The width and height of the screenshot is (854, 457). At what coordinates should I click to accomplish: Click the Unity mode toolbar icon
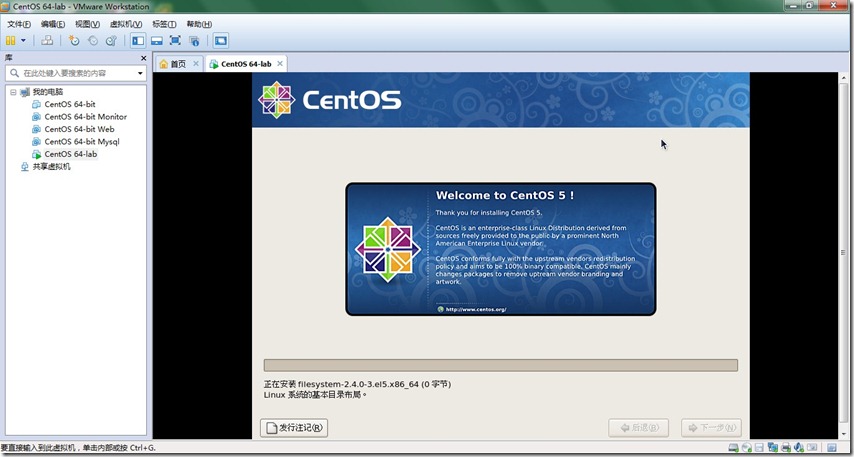[x=194, y=40]
